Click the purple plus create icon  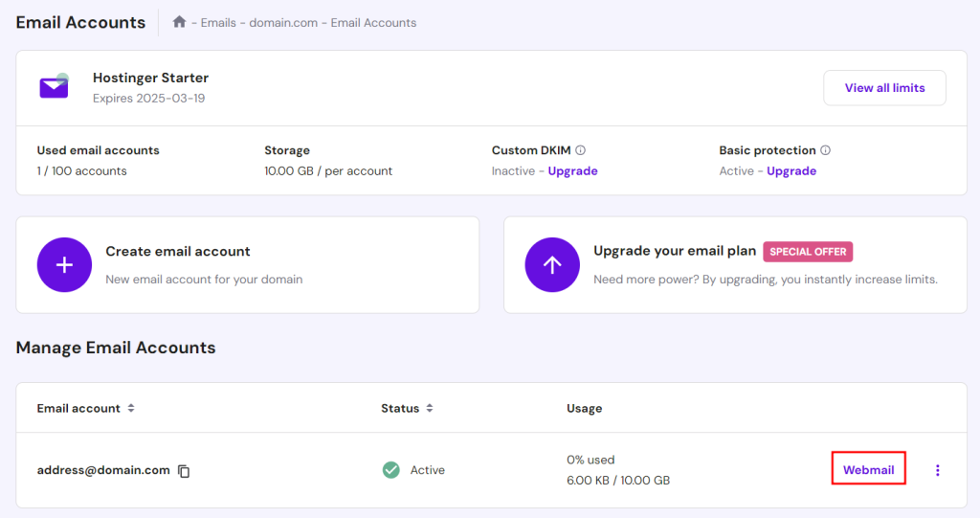(x=64, y=265)
